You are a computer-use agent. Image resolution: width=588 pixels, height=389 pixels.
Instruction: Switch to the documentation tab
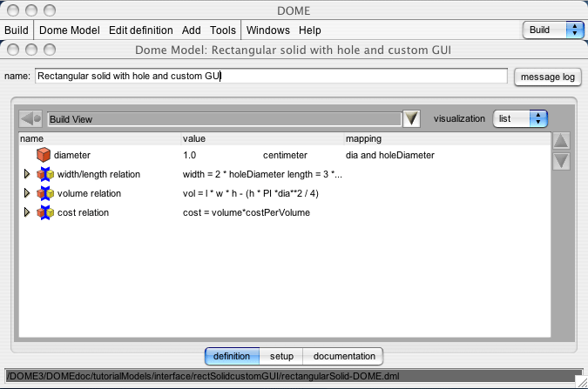pos(344,356)
